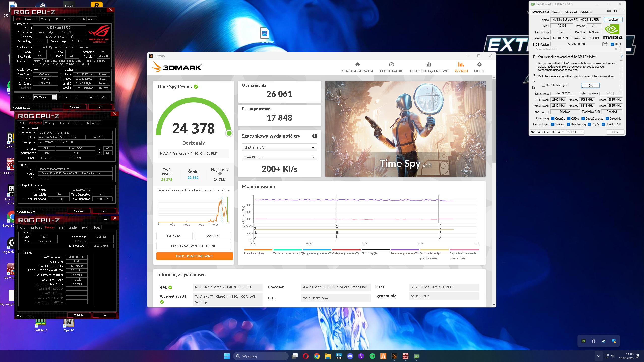
Task: Open 1440p Ultra resolution dropdown
Action: [279, 157]
